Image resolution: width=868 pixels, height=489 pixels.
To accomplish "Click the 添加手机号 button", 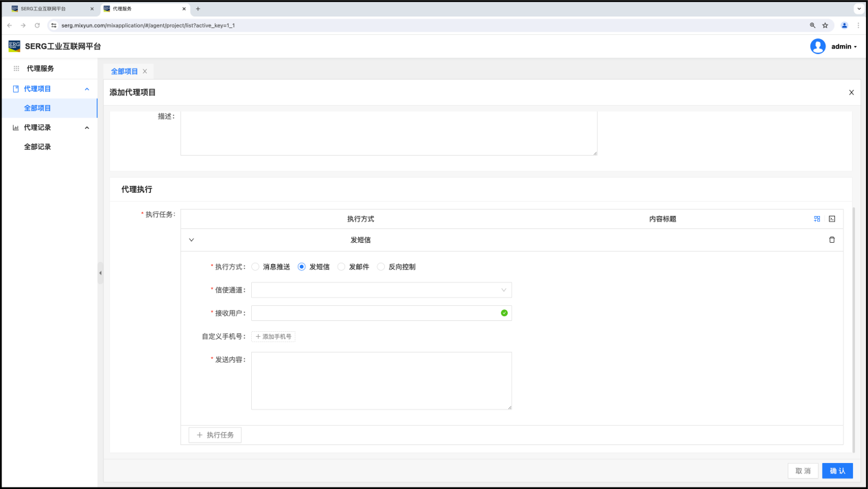I will click(x=273, y=337).
